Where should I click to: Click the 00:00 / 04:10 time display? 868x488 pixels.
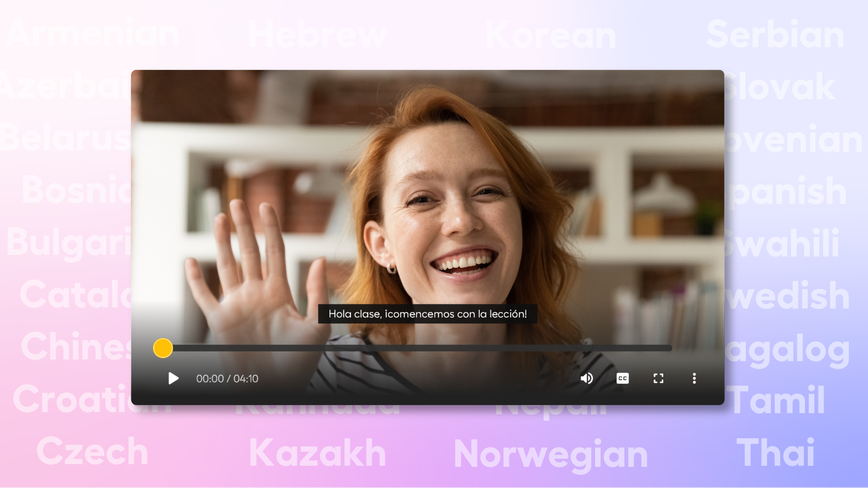click(x=227, y=378)
